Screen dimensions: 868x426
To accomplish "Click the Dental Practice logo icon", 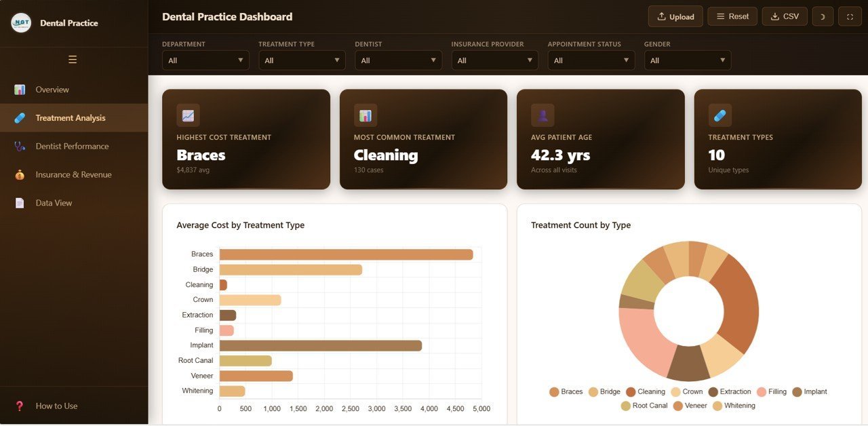I will coord(20,22).
